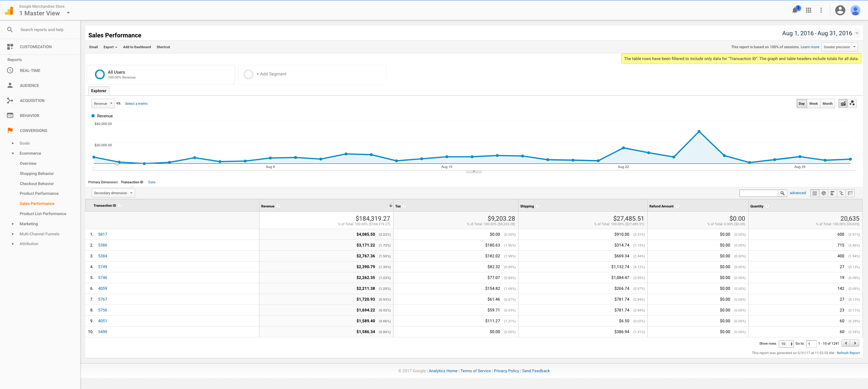868x389 pixels.
Task: Switch table to performance bar view
Action: (832, 193)
